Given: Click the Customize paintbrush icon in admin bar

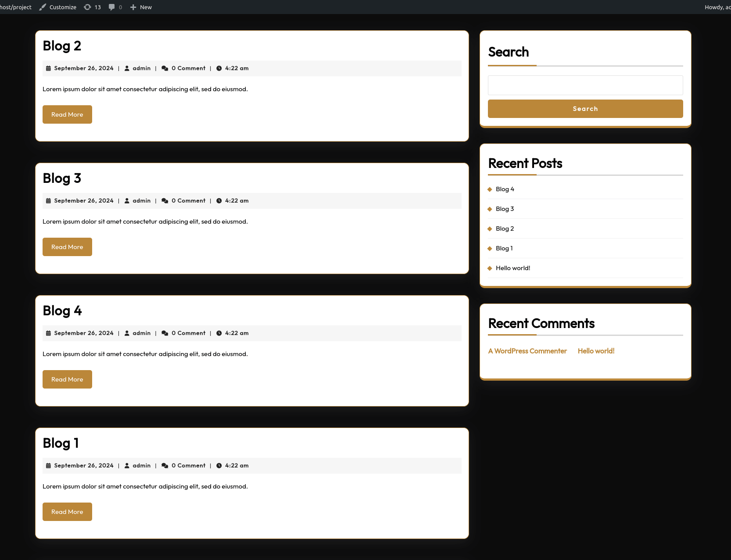Looking at the screenshot, I should 43,7.
